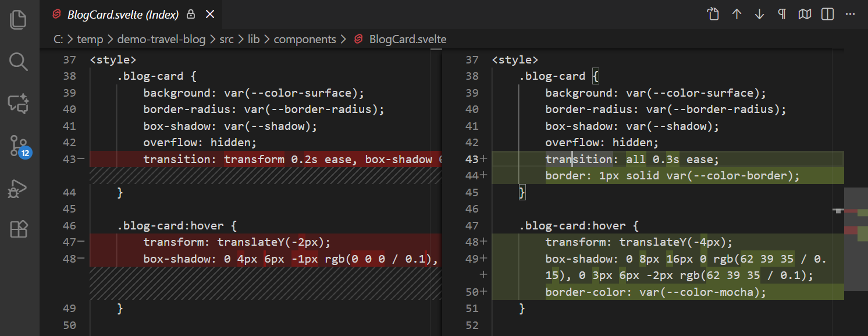This screenshot has width=868, height=336.
Task: Jump to the previous diff change
Action: tap(737, 14)
